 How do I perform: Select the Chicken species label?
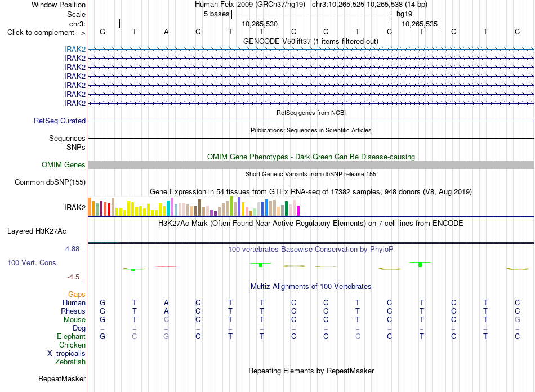coord(72,345)
